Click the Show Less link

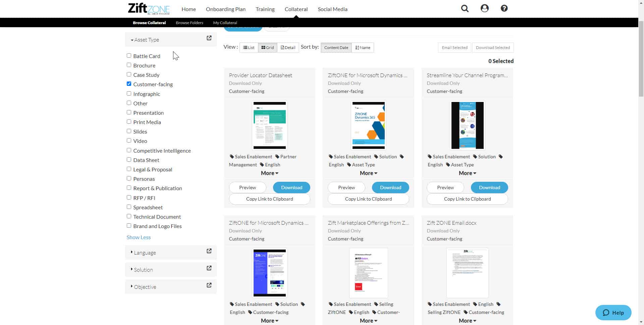[139, 237]
